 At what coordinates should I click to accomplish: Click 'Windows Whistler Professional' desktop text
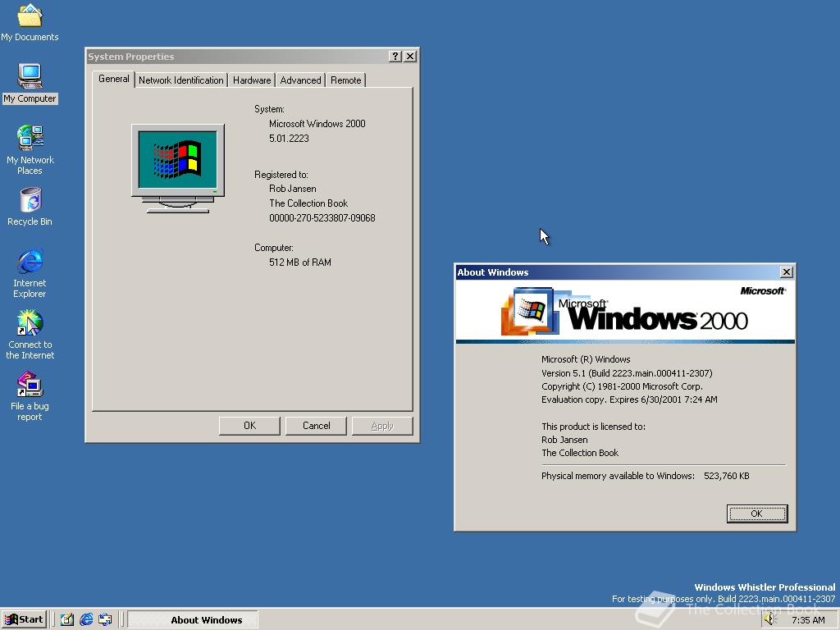coord(765,587)
